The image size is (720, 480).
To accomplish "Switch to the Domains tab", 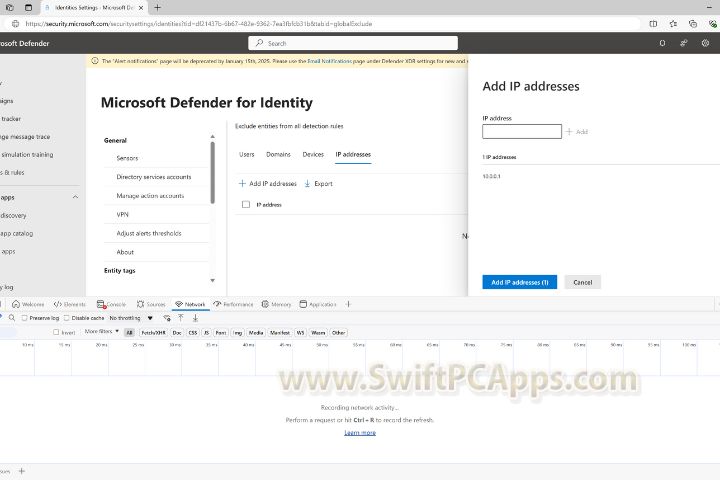I will tap(278, 154).
